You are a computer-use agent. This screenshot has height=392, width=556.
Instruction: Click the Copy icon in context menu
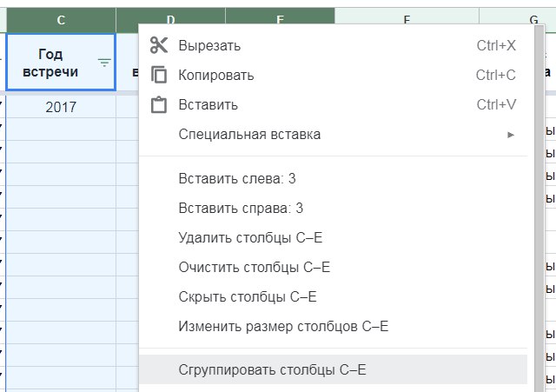(x=158, y=75)
